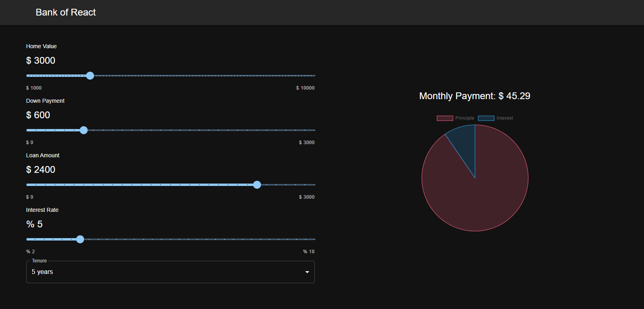The width and height of the screenshot is (644, 309).
Task: Click the $ 0 minimum Down Payment label
Action: point(30,143)
